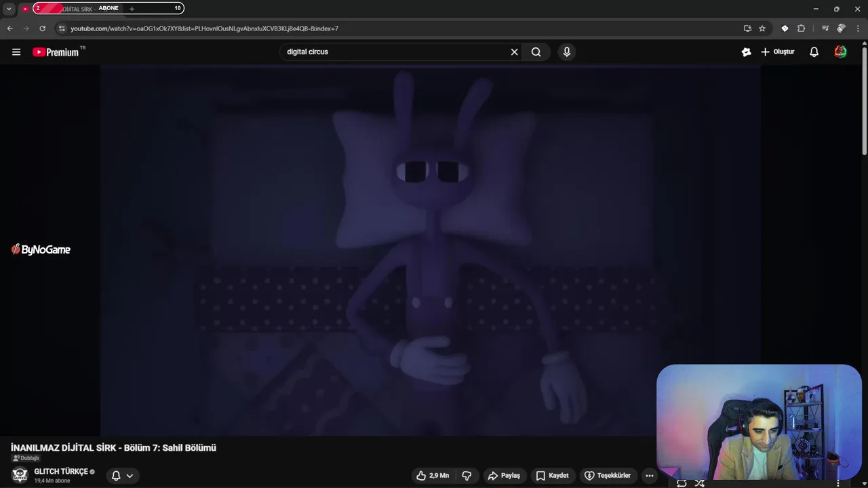Go back to the previous page
Viewport: 868px width, 488px height.
9,28
